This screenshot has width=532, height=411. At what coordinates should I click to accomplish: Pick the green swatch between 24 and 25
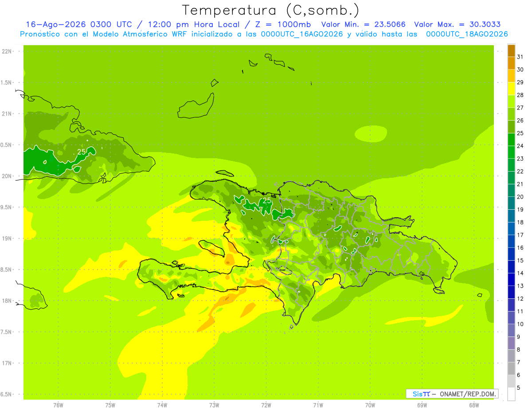coord(511,140)
